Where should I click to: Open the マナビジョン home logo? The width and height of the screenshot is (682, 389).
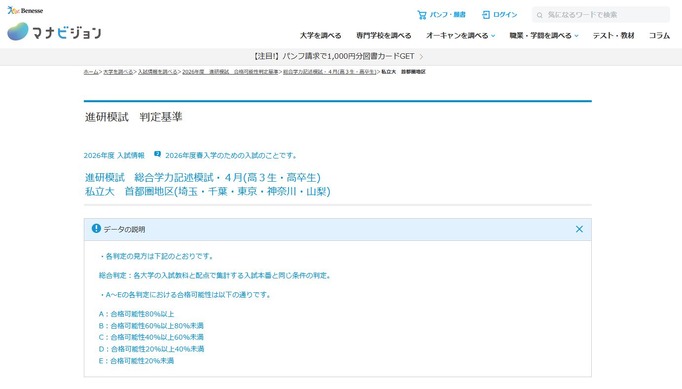pos(54,32)
